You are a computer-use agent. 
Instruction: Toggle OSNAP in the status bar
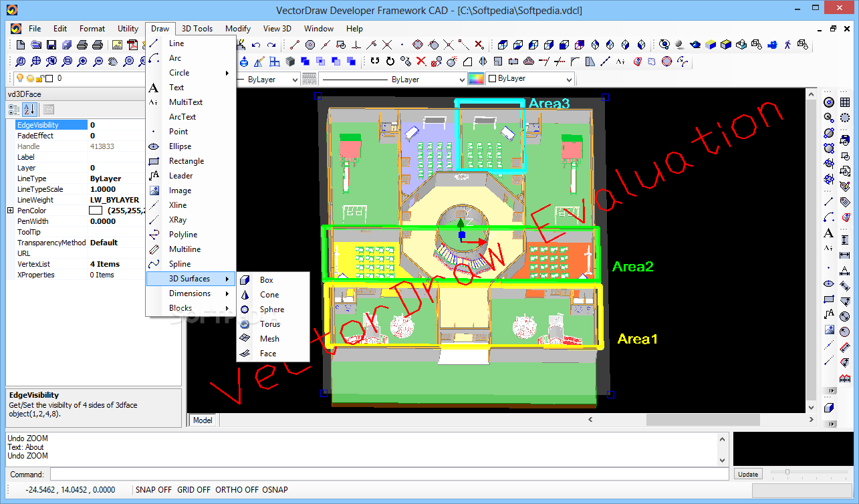[275, 490]
